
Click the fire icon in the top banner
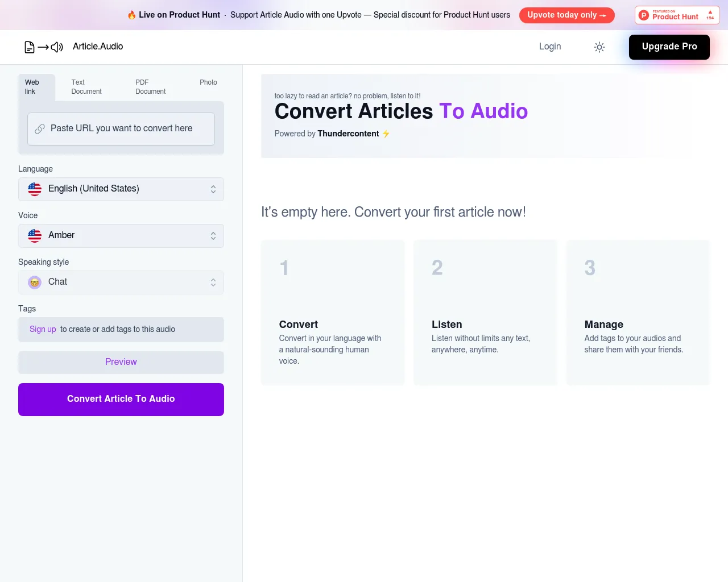[x=132, y=15]
